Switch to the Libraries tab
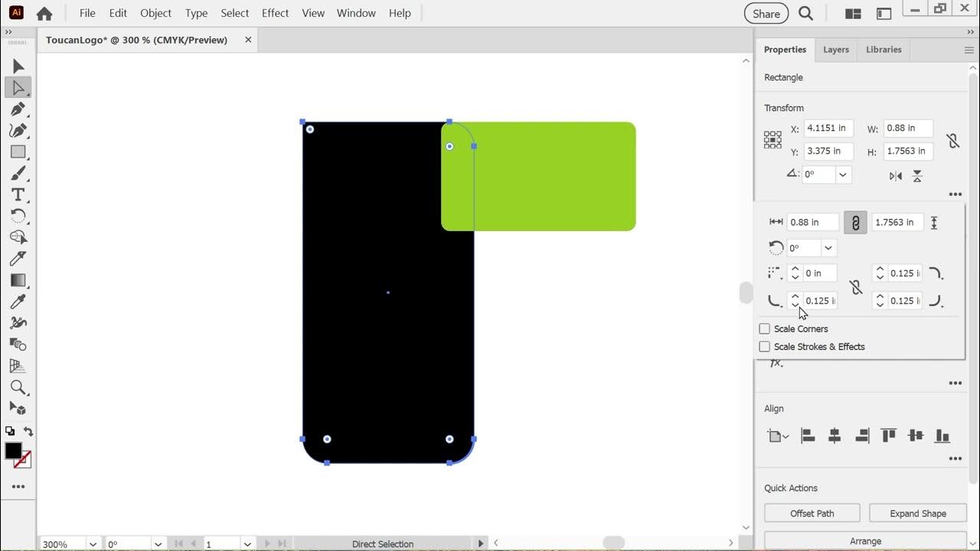 884,50
